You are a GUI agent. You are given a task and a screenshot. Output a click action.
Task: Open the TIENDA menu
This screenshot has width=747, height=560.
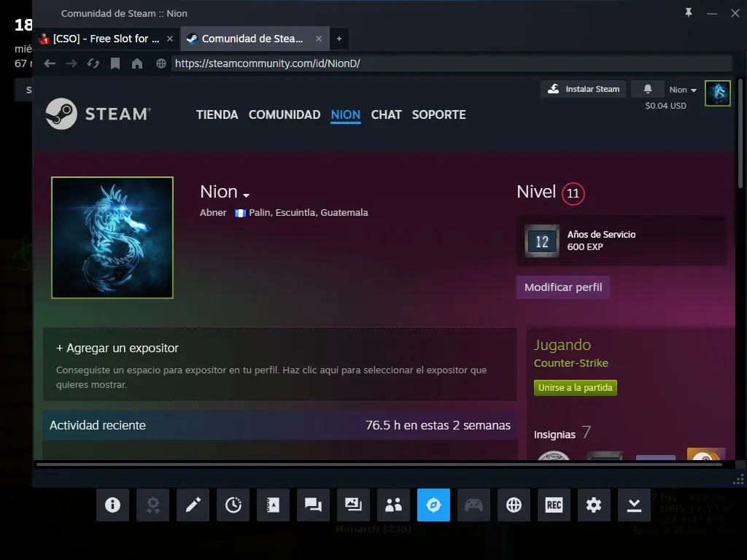217,114
